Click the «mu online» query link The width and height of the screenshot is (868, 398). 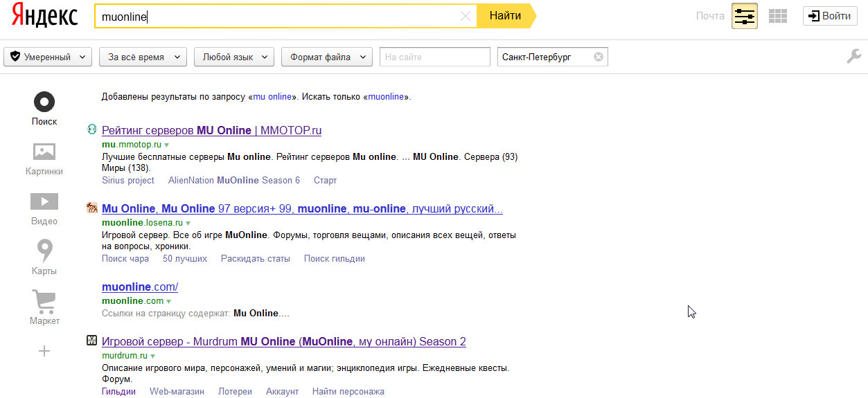(x=272, y=97)
